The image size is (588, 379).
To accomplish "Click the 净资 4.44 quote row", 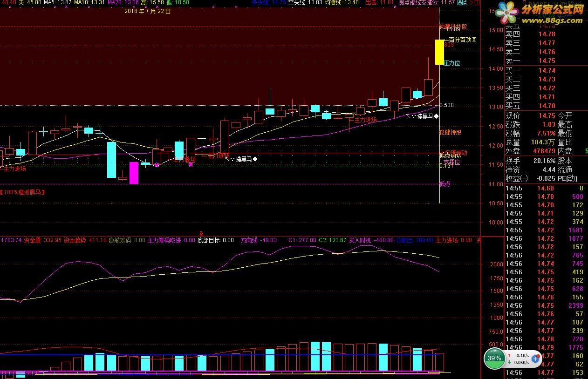I will [531, 169].
